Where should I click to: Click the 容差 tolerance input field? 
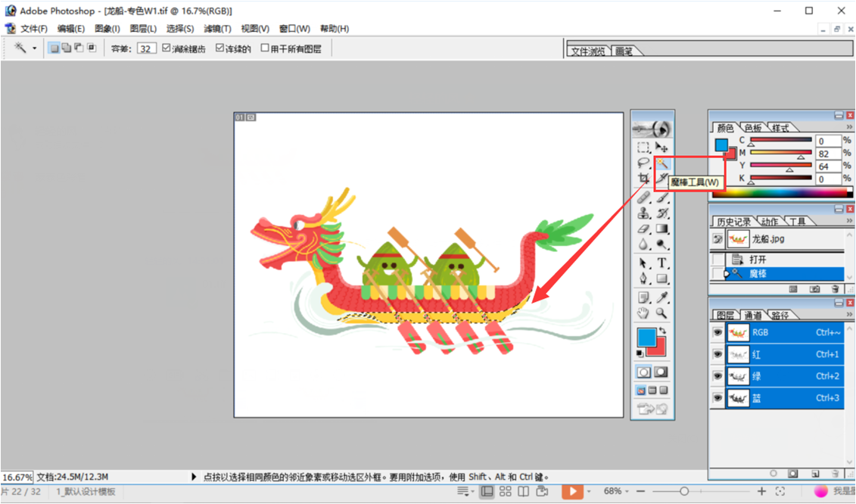click(146, 48)
